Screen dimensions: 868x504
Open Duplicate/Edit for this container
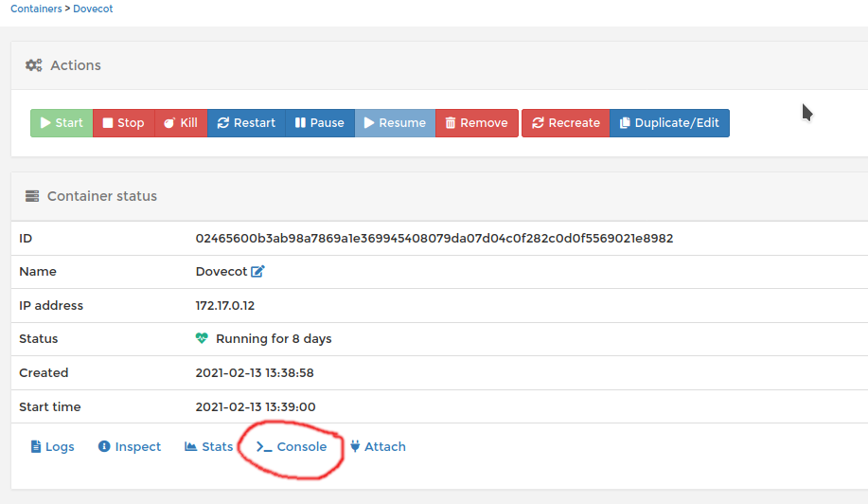click(669, 123)
